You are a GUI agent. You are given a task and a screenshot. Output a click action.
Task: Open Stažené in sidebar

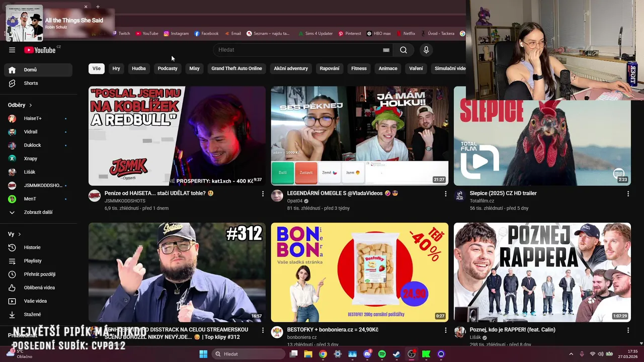pos(38,314)
